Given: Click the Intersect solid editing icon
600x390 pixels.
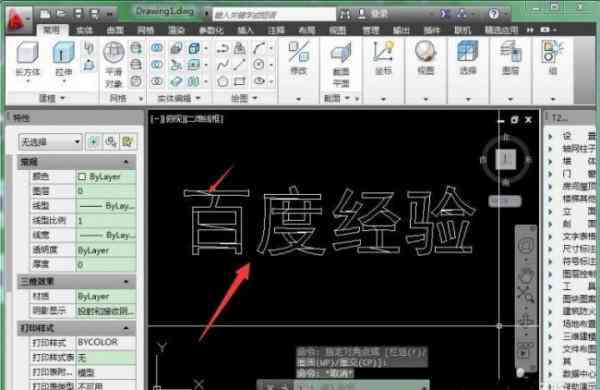Looking at the screenshot, I should point(157,81).
